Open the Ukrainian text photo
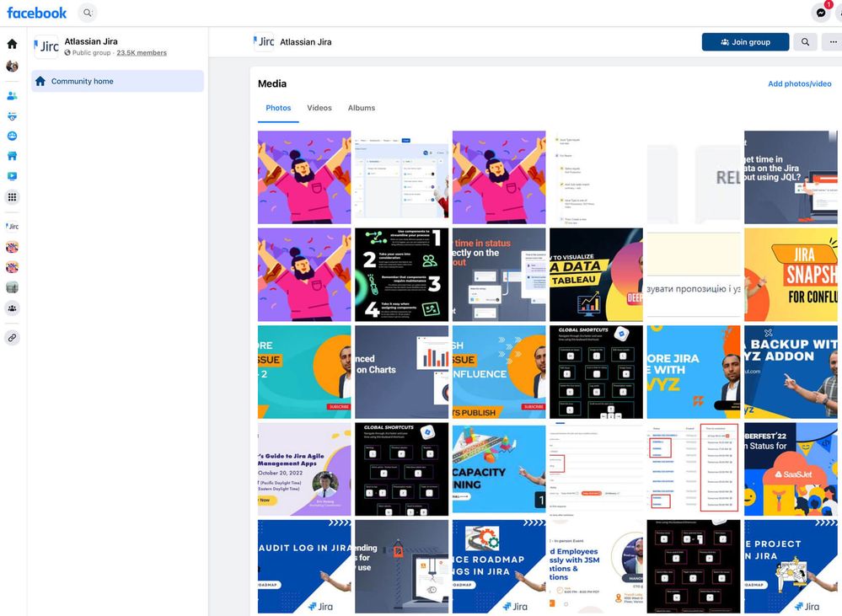The image size is (842, 616). click(694, 275)
